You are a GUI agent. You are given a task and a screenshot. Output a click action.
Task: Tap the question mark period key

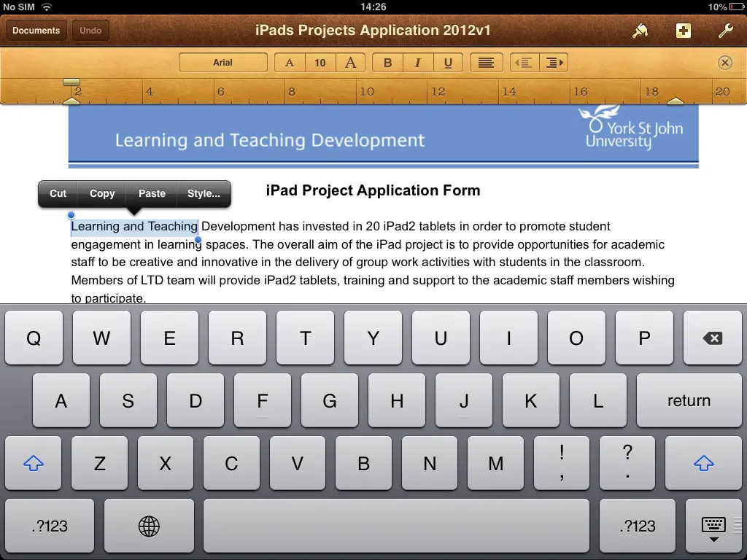627,463
